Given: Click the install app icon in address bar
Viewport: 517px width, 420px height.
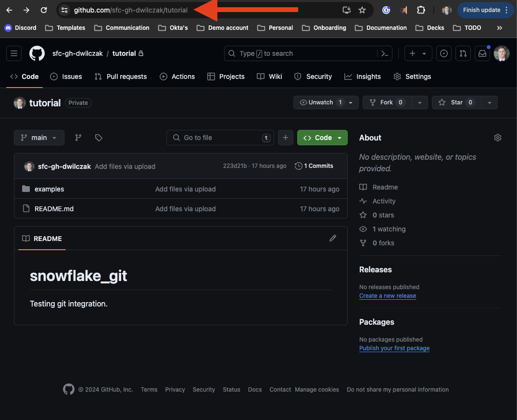Looking at the screenshot, I should [x=347, y=10].
